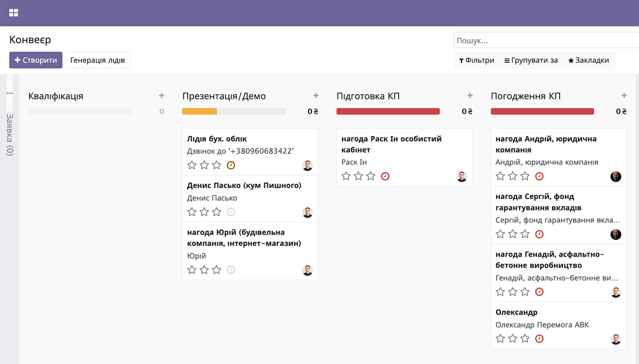Open the Групувати за dropdown
This screenshot has width=639, height=364.
pyautogui.click(x=530, y=60)
